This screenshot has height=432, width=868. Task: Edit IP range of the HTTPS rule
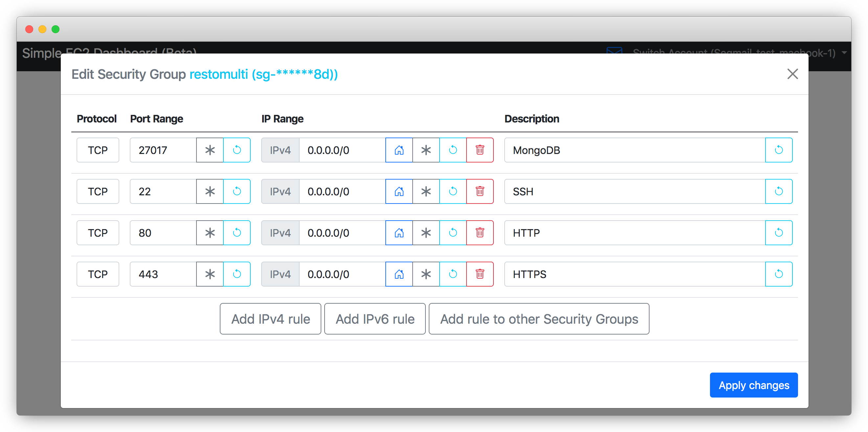[x=342, y=274]
